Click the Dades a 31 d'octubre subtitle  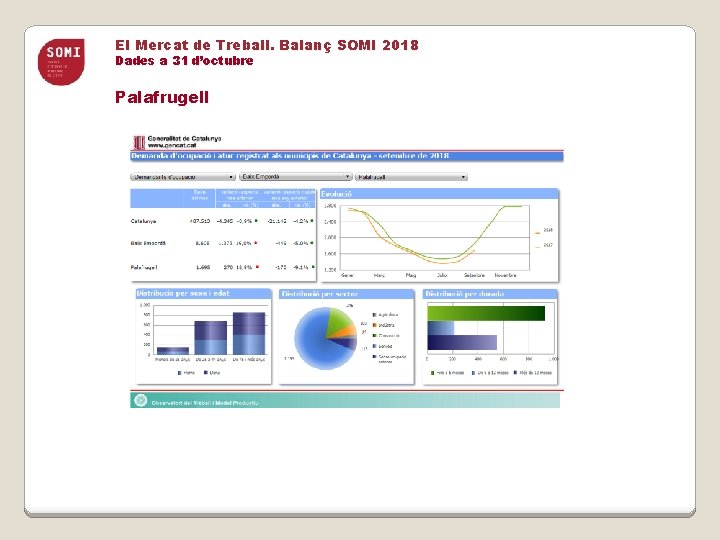[184, 61]
